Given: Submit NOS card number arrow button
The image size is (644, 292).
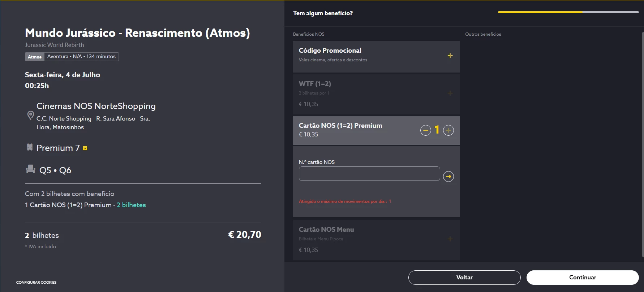Looking at the screenshot, I should 448,176.
